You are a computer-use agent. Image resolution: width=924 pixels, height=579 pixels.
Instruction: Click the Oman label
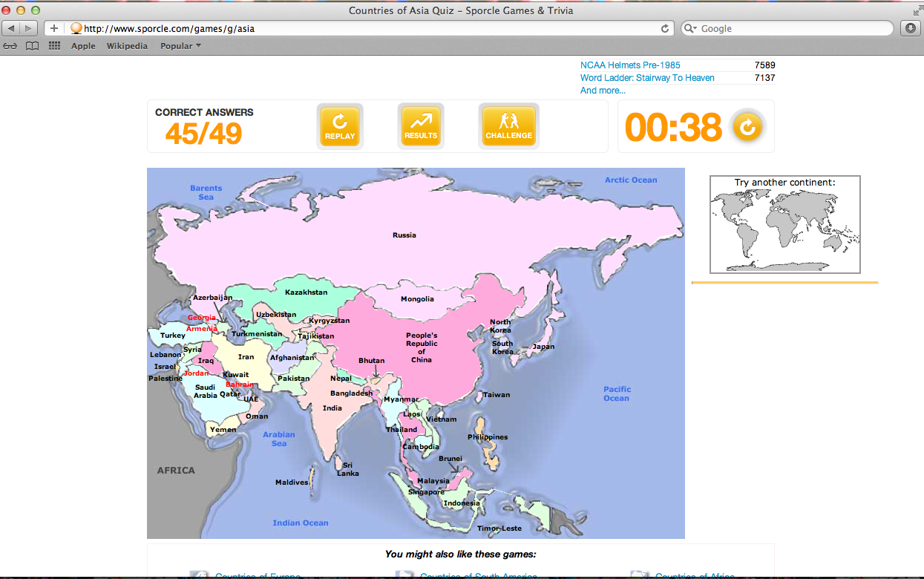[x=257, y=416]
